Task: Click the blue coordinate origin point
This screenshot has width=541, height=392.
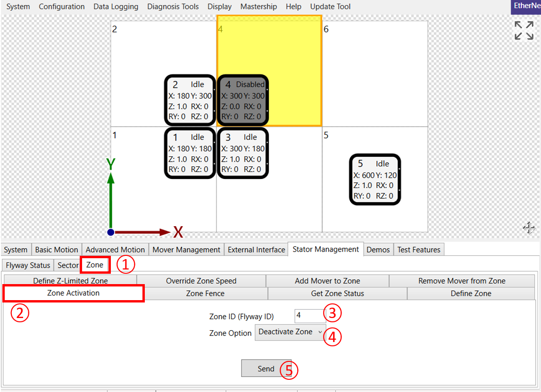Action: point(110,232)
